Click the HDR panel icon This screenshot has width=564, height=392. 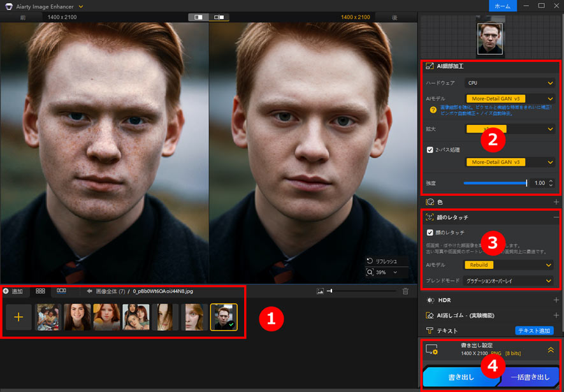click(432, 300)
